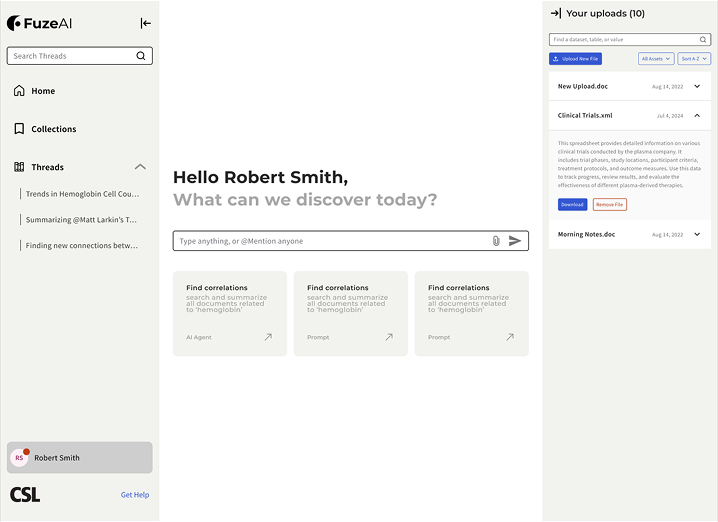Open the Sort A-Z dropdown
Screen dimensions: 718x522
695,59
